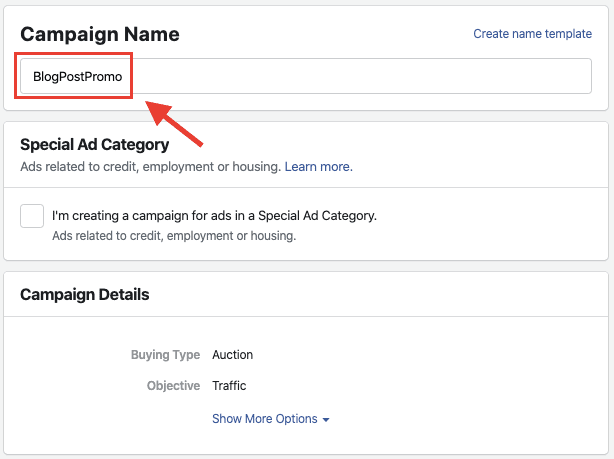Follow the Learn more link

(x=318, y=167)
